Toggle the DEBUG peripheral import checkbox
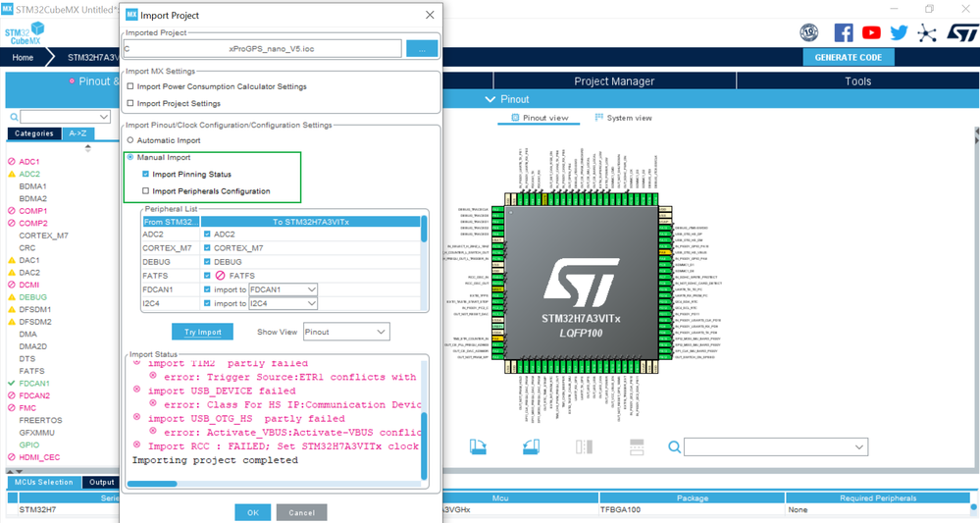Screen dimensions: 980x523 point(207,262)
